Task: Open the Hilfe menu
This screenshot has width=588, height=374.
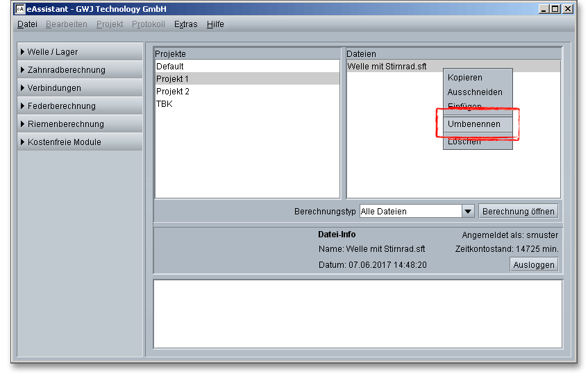Action: click(215, 24)
